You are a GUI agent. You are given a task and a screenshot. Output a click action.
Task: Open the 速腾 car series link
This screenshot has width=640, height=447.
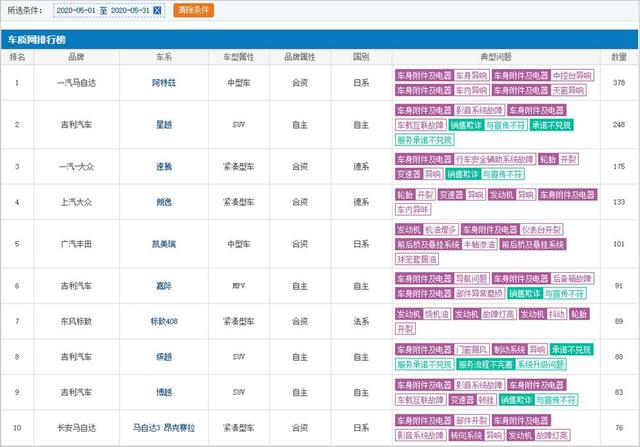tap(164, 167)
